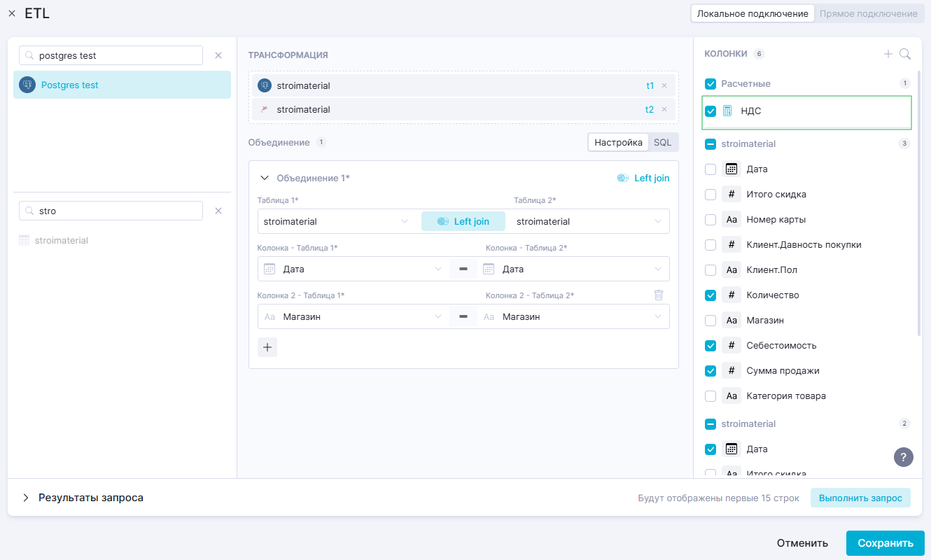Click the Сохранить button
Viewport: 931px width, 560px height.
click(885, 543)
